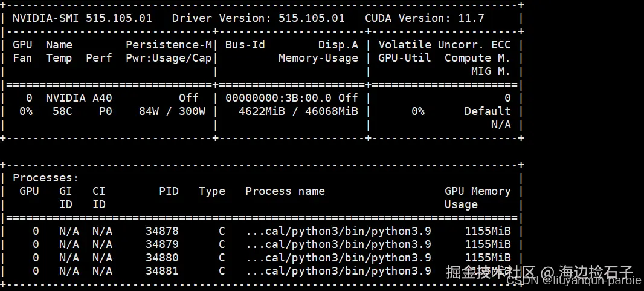Click the 'Persistence-M' column header
The image size is (644, 291).
[169, 45]
